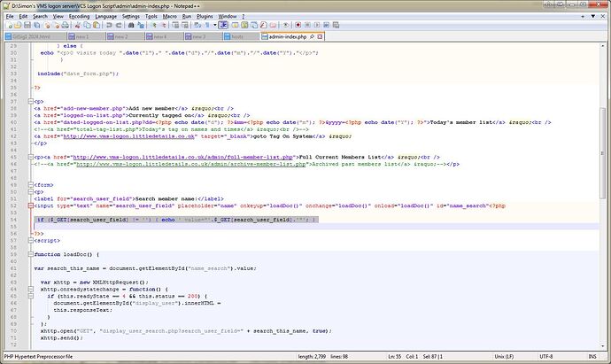Collapse the red input fold marker on line 52
This screenshot has width=611, height=364.
coord(30,205)
